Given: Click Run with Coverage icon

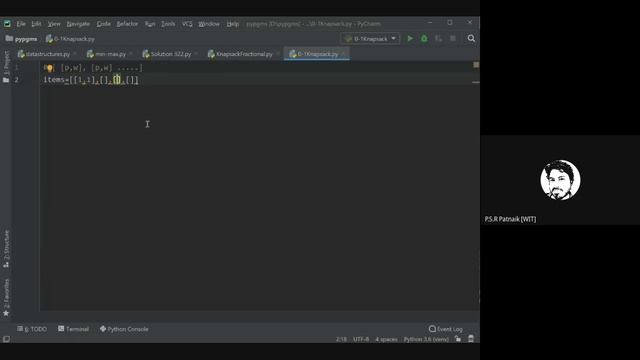Looking at the screenshot, I should (x=438, y=38).
